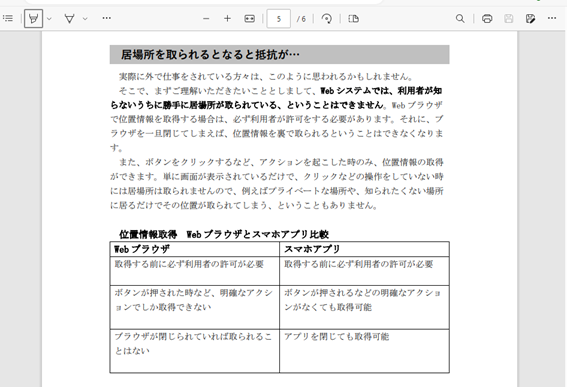Rotate the PDF page
The image size is (567, 387).
pyautogui.click(x=327, y=18)
